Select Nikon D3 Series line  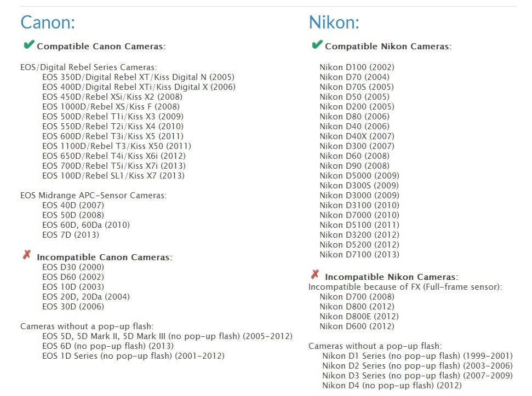[417, 375]
